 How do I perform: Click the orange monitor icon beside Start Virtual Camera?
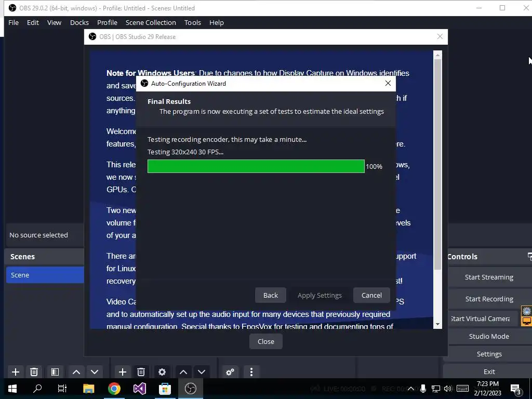point(527,321)
